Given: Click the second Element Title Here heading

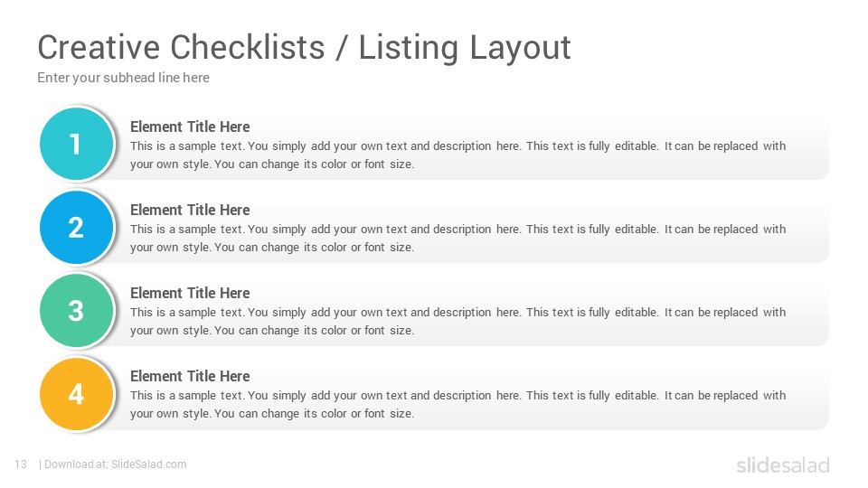Looking at the screenshot, I should point(190,210).
